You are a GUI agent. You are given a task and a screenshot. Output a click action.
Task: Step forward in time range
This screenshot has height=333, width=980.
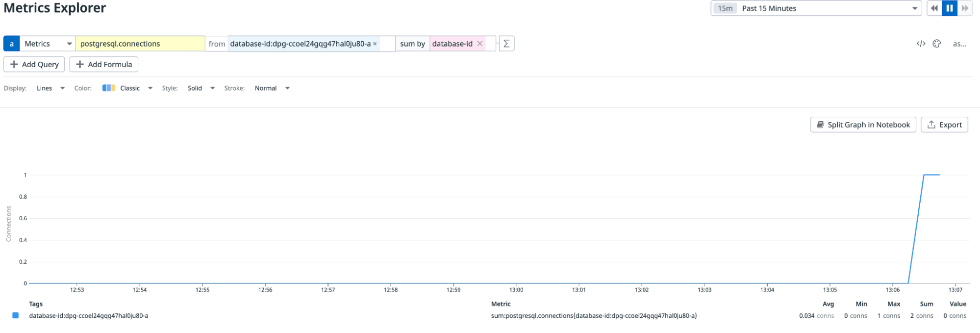[965, 8]
